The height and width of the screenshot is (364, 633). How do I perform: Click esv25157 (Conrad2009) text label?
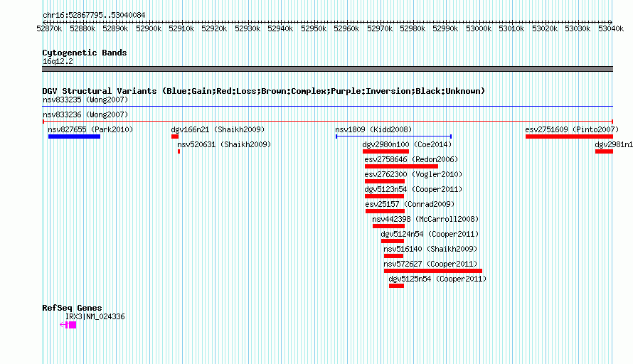click(x=410, y=204)
